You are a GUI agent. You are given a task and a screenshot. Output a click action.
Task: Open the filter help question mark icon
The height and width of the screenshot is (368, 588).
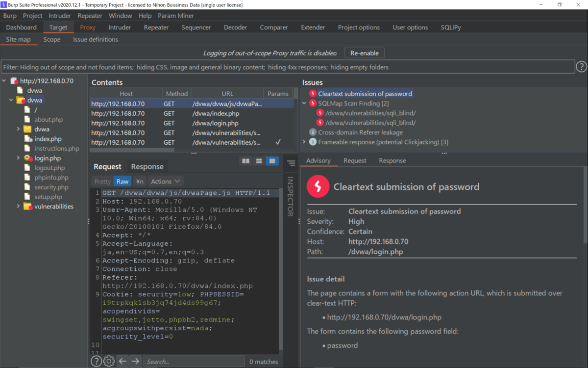581,67
